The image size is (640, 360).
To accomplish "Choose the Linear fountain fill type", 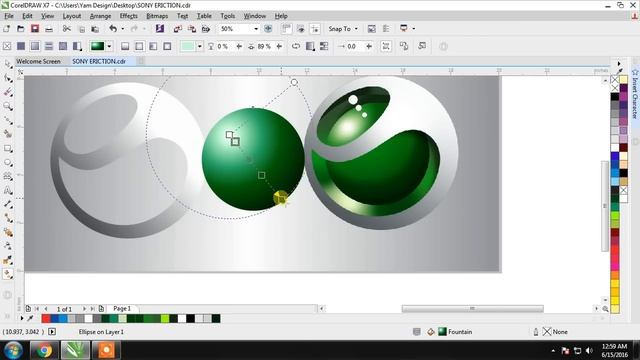I will pyautogui.click(x=125, y=47).
